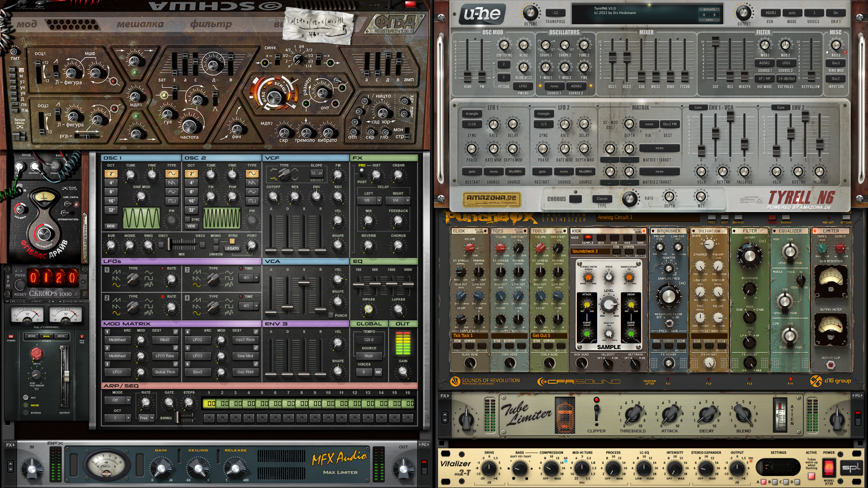This screenshot has height=488, width=868.
Task: Click the DCO button in OSC 1
Action: point(111,226)
